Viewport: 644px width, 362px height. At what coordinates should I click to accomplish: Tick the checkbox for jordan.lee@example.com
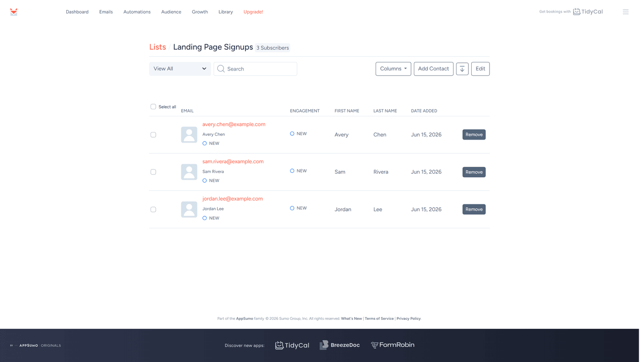pyautogui.click(x=153, y=209)
